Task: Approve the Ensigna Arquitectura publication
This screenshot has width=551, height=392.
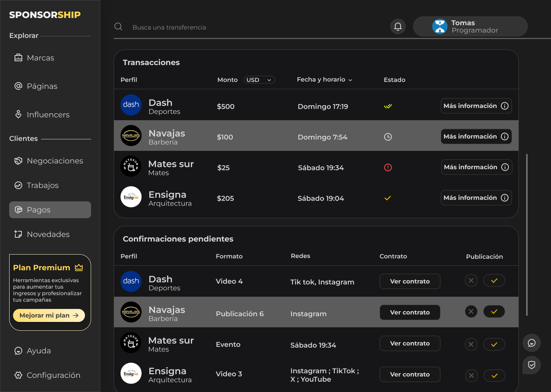Action: [x=494, y=376]
